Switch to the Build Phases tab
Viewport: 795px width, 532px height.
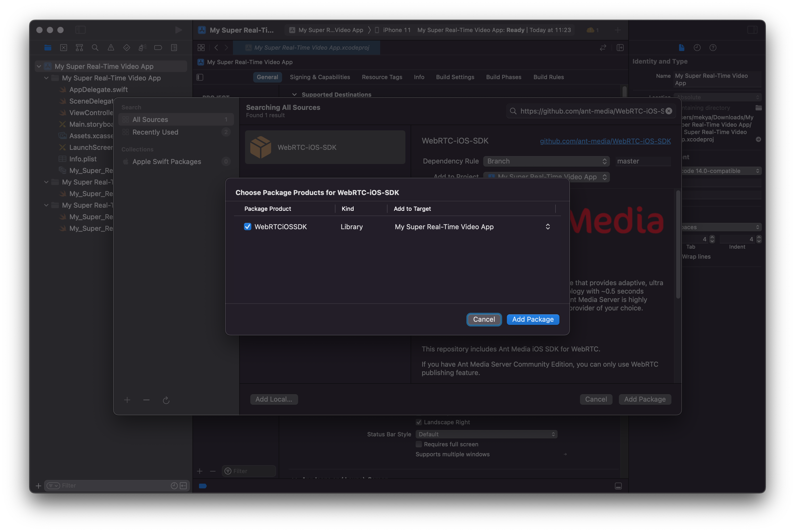(503, 77)
